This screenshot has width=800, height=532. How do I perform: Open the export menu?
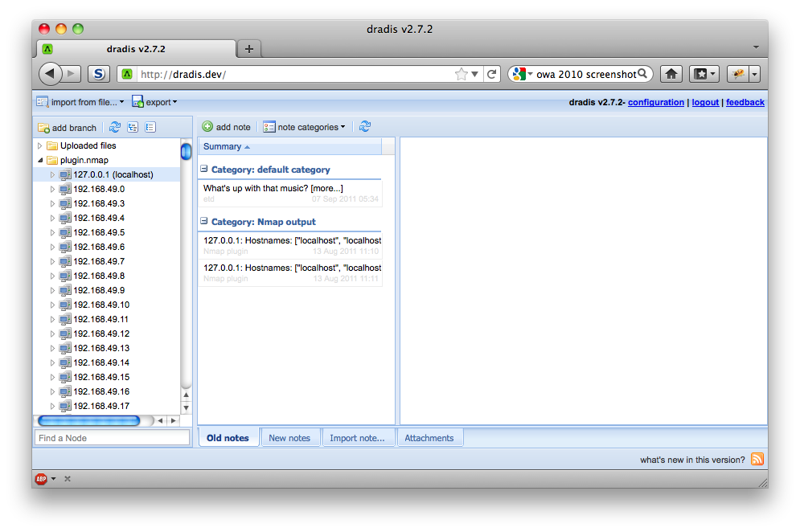(154, 101)
